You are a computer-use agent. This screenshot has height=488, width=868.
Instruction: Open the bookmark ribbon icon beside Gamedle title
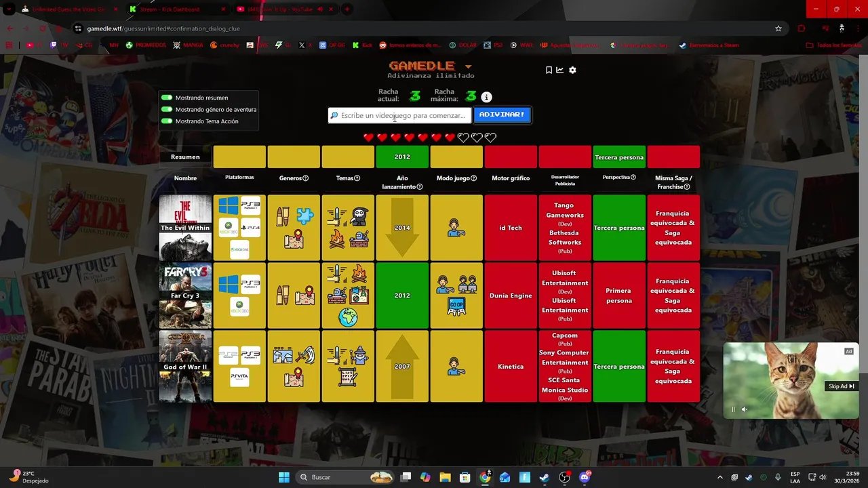549,70
